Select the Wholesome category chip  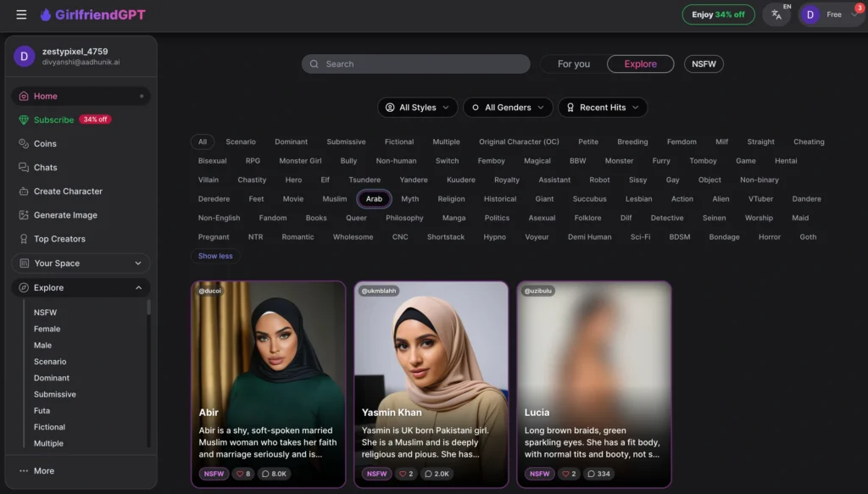353,237
